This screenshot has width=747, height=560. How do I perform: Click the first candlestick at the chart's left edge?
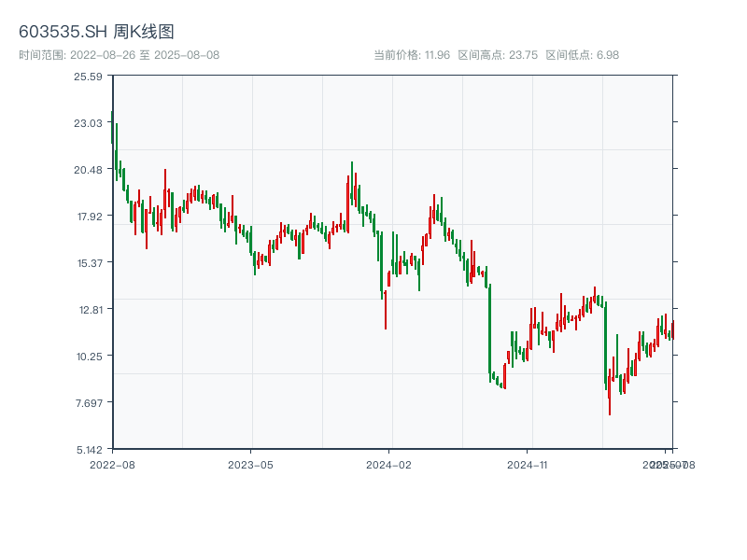pos(112,128)
